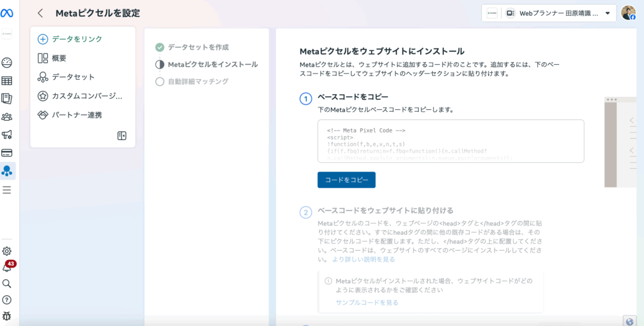Open the Ads Manager table icon
644x326 pixels.
[x=7, y=80]
